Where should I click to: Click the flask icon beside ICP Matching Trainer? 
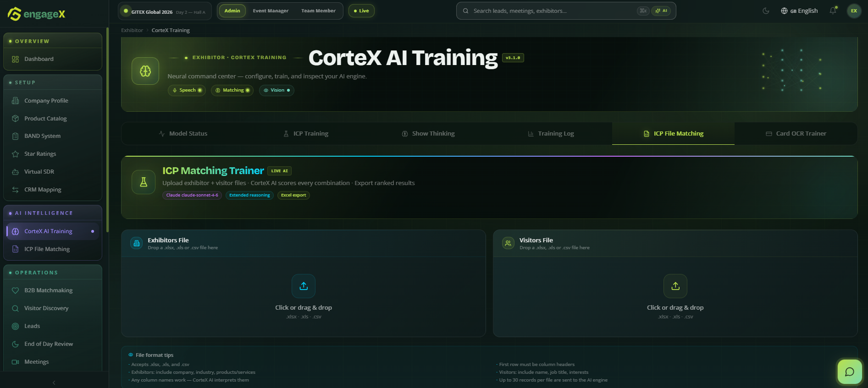(x=144, y=182)
